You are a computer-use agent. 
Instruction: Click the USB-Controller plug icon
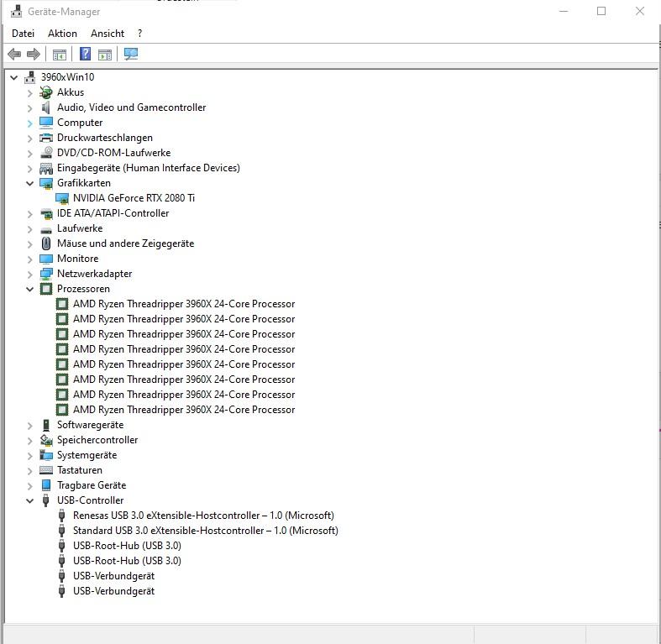(46, 500)
